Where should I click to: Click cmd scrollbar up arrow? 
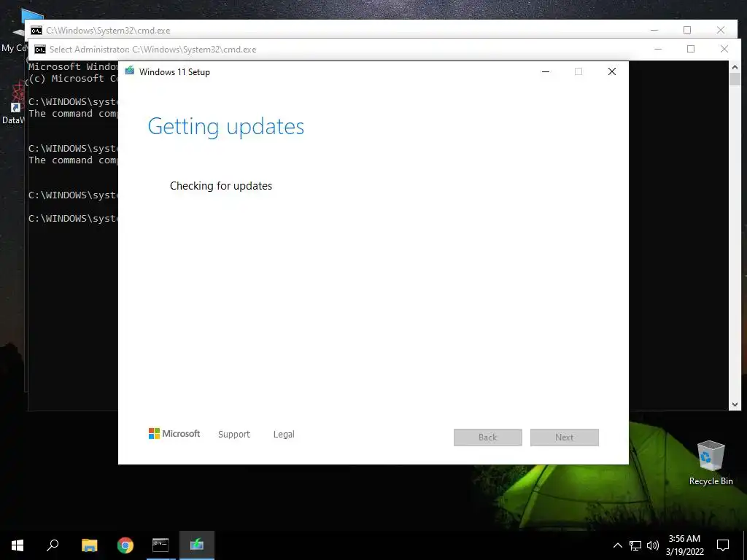735,68
